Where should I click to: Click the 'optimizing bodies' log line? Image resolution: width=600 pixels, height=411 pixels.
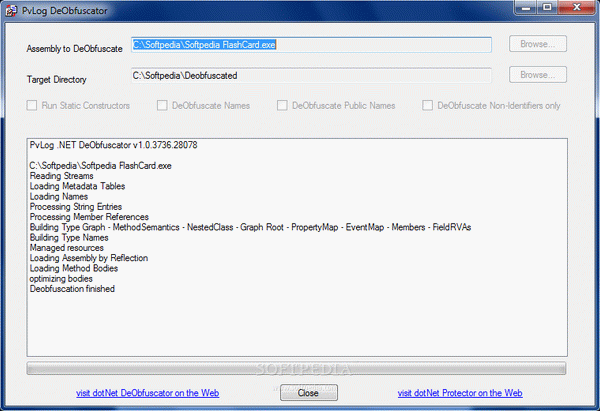tap(61, 279)
